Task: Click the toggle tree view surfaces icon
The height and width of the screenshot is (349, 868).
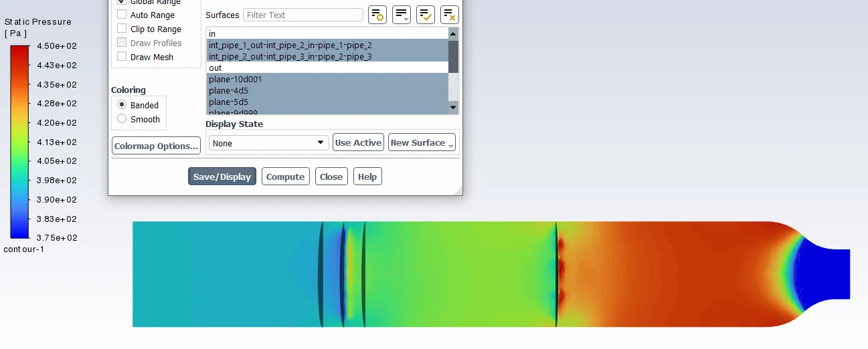Action: point(377,15)
